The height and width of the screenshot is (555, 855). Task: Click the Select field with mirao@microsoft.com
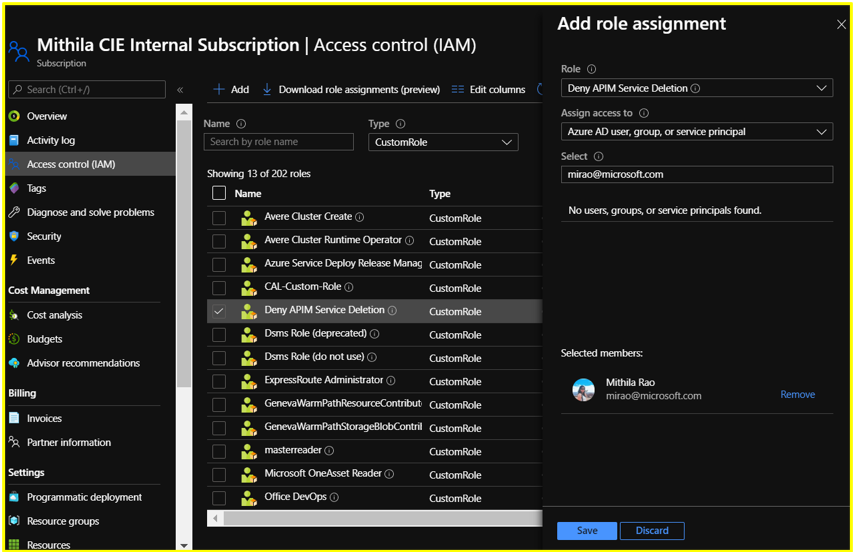click(696, 174)
